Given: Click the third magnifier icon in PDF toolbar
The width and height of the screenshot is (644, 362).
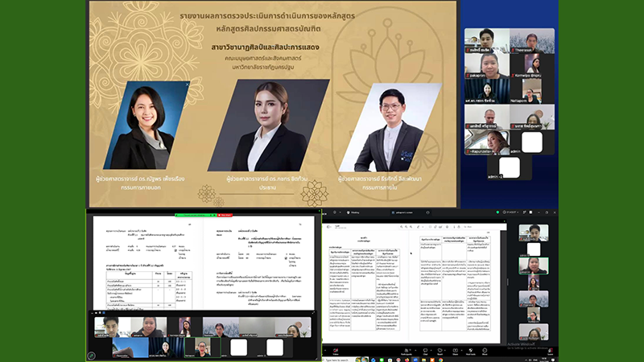Looking at the screenshot, I should (x=411, y=227).
